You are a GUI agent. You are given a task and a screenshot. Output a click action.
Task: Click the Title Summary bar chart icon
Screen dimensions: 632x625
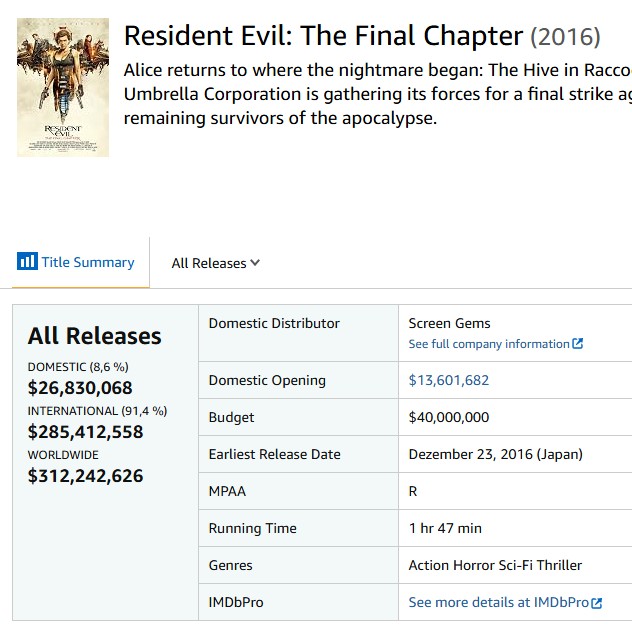point(27,261)
